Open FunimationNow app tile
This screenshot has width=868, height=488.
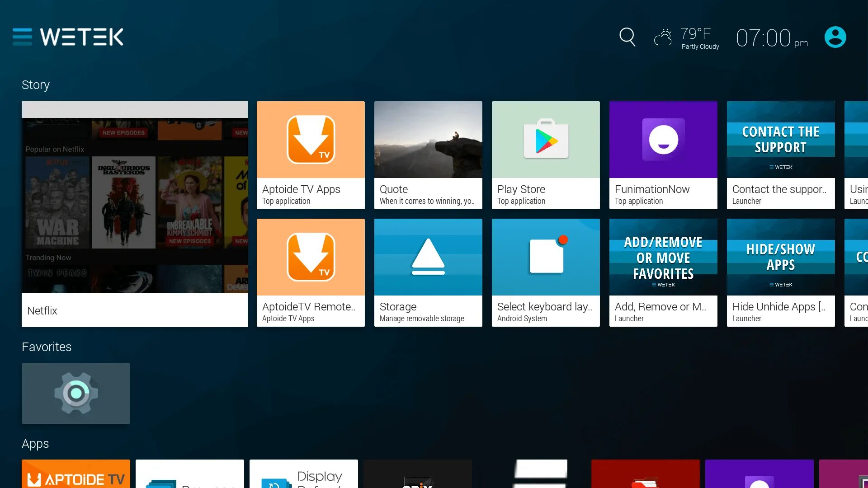663,155
